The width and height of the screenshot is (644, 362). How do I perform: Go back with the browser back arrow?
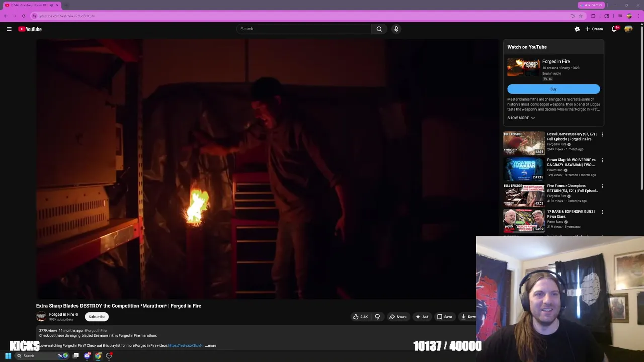(x=6, y=16)
